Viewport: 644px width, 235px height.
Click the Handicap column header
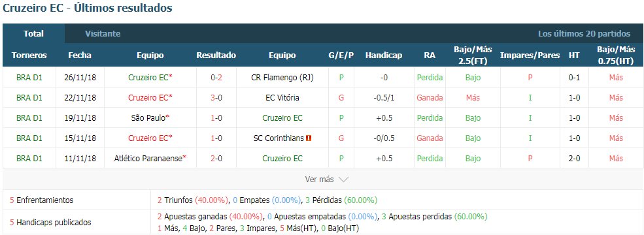pos(384,55)
